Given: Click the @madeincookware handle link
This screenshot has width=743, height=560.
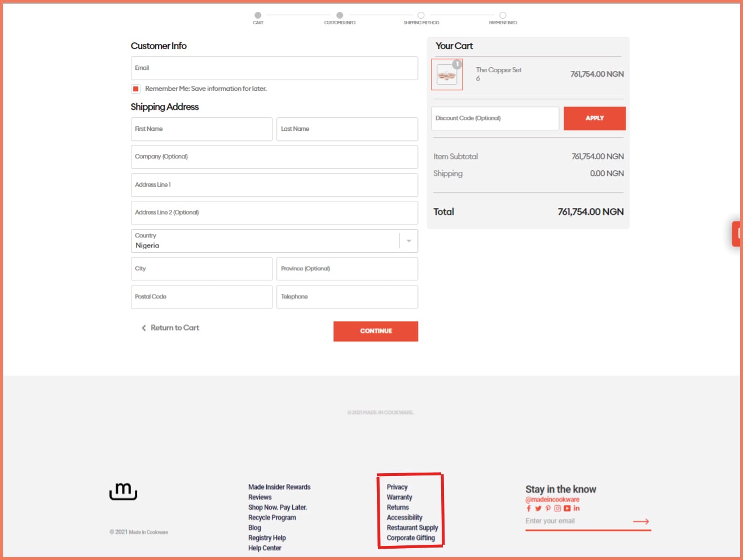Looking at the screenshot, I should coord(552,500).
